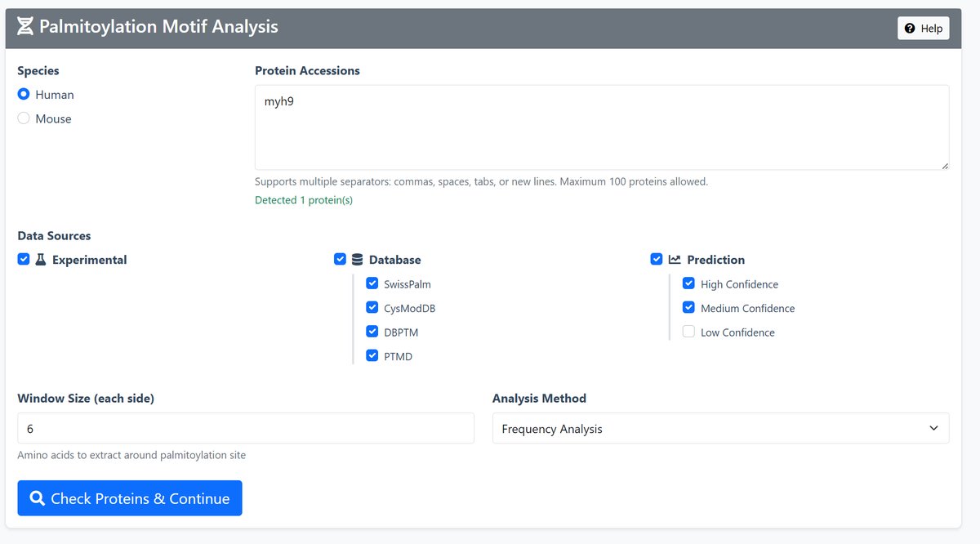Viewport: 980px width, 544px height.
Task: Uncheck the SwissPalm data source
Action: click(x=372, y=283)
